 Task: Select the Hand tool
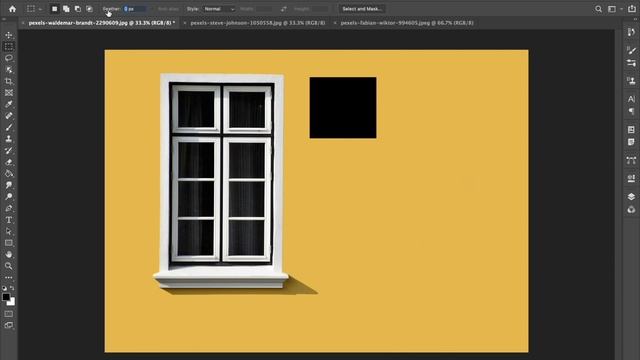pyautogui.click(x=9, y=254)
